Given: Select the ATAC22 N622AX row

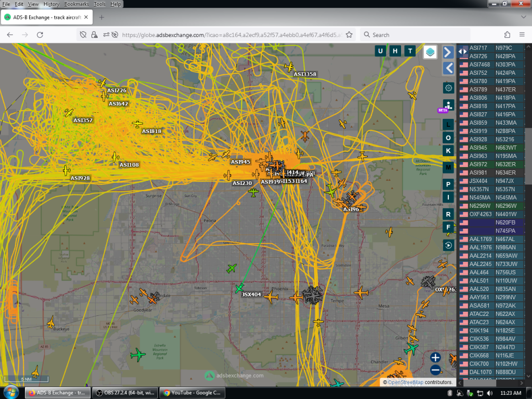Looking at the screenshot, I should (x=491, y=314).
